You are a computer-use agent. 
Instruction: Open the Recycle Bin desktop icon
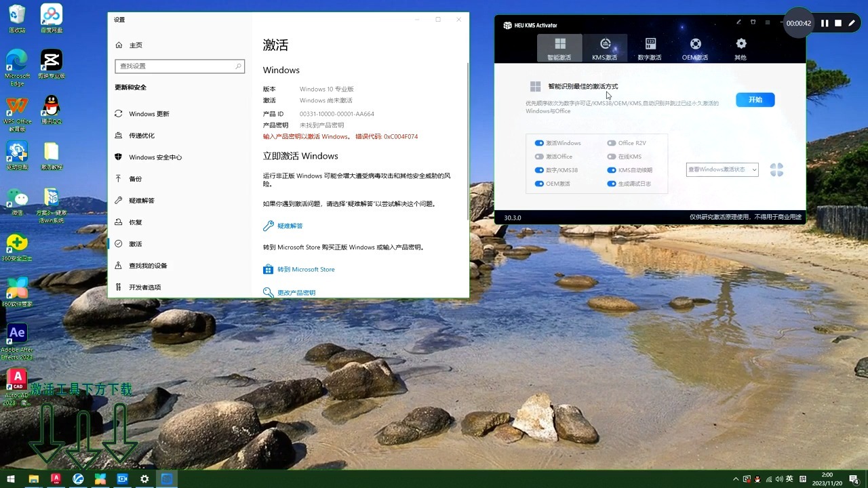click(x=17, y=19)
